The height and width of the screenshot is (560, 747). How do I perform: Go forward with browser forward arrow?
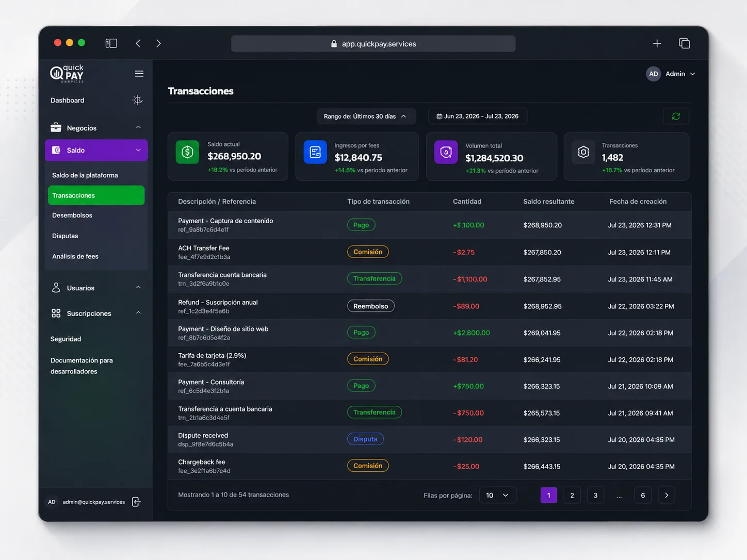[x=158, y=43]
